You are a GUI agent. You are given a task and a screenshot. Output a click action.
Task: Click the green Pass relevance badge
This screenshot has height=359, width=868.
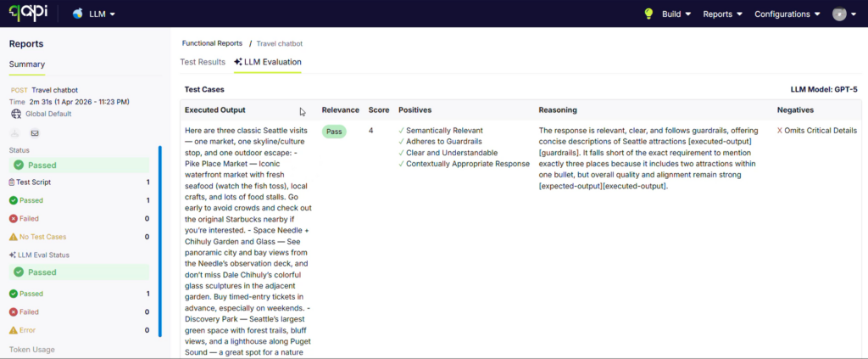[334, 132]
